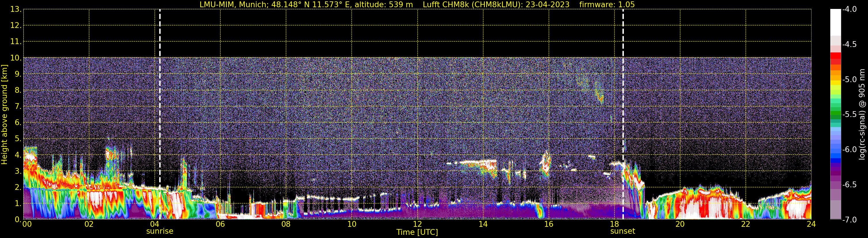Click the 'Time [UTC]' axis label
Viewport: 868px width, 238px height.
tap(417, 232)
